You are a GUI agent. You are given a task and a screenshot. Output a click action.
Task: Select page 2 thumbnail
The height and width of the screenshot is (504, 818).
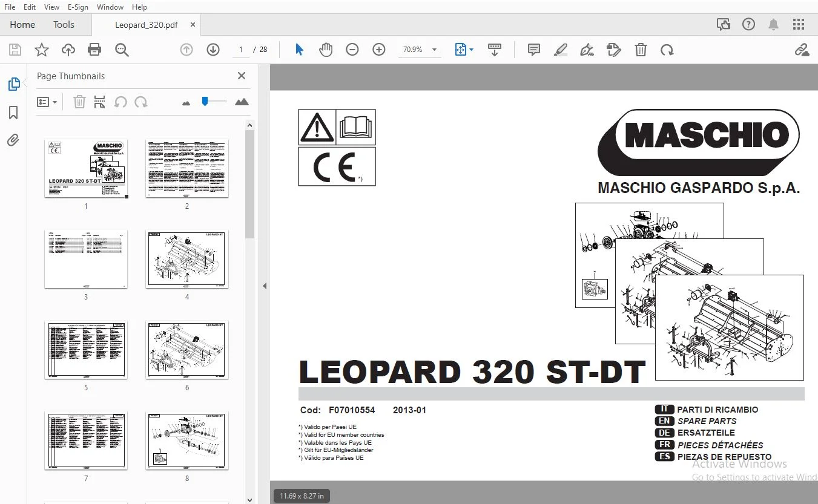(x=187, y=168)
